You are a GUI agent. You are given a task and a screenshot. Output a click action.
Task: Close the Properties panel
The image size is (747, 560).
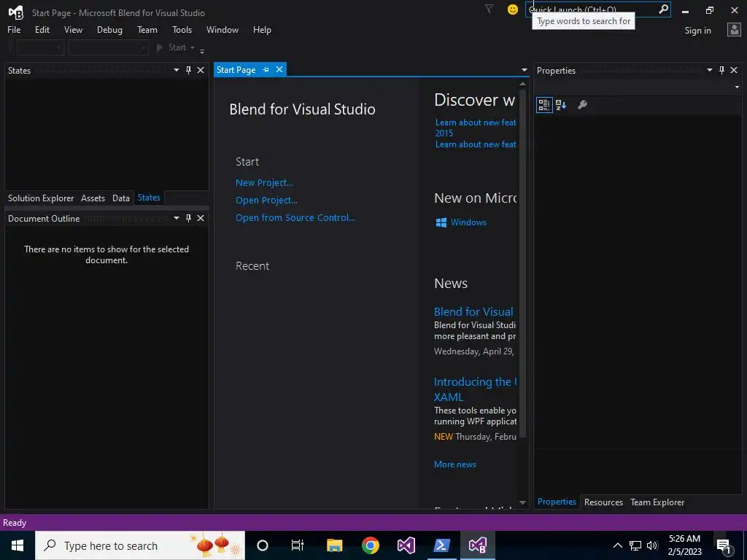click(734, 70)
